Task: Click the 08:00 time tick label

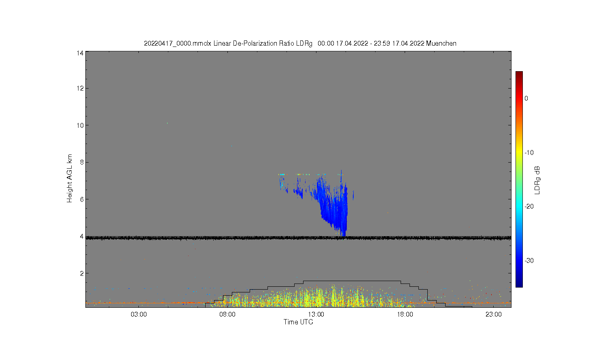Action: pos(227,314)
